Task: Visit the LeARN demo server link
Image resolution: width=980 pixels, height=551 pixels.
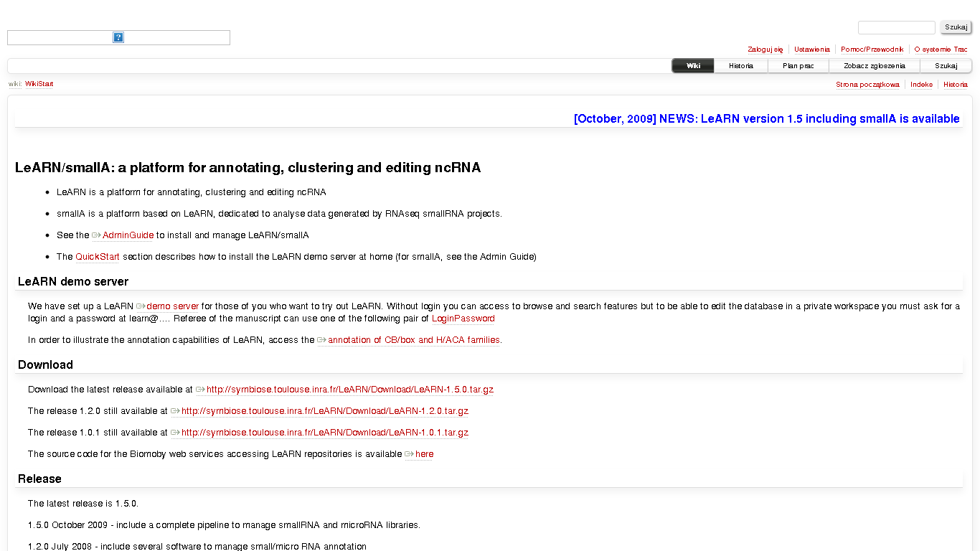Action: (172, 306)
